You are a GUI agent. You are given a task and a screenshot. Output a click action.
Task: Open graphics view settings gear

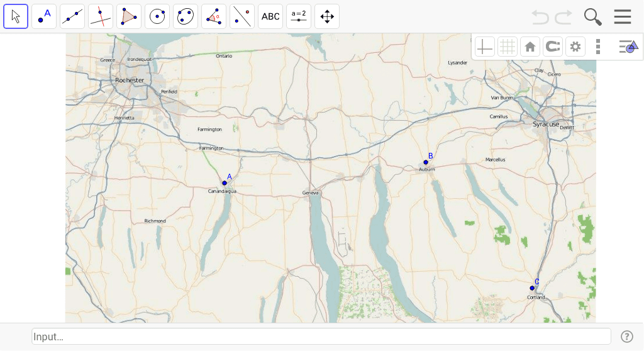click(x=575, y=47)
